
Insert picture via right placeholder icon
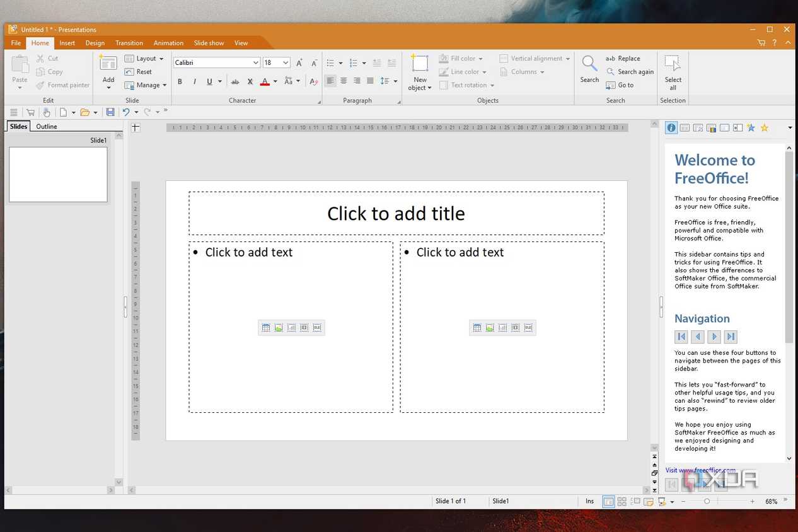click(490, 328)
